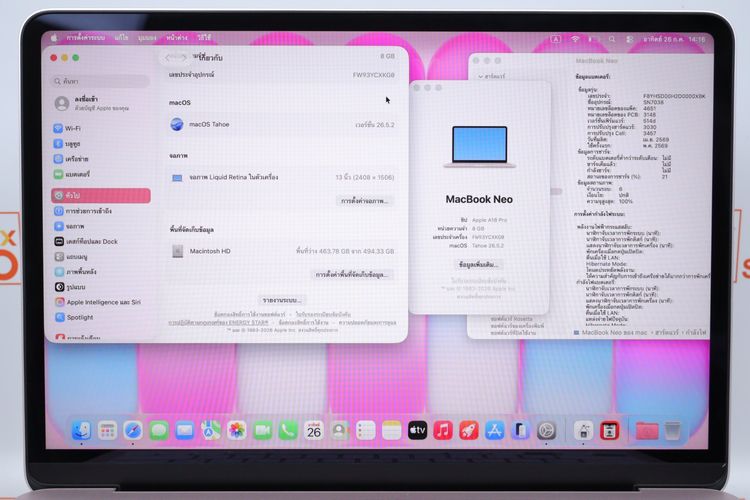Open App Store in the Dock
750x500 pixels.
coord(495,431)
